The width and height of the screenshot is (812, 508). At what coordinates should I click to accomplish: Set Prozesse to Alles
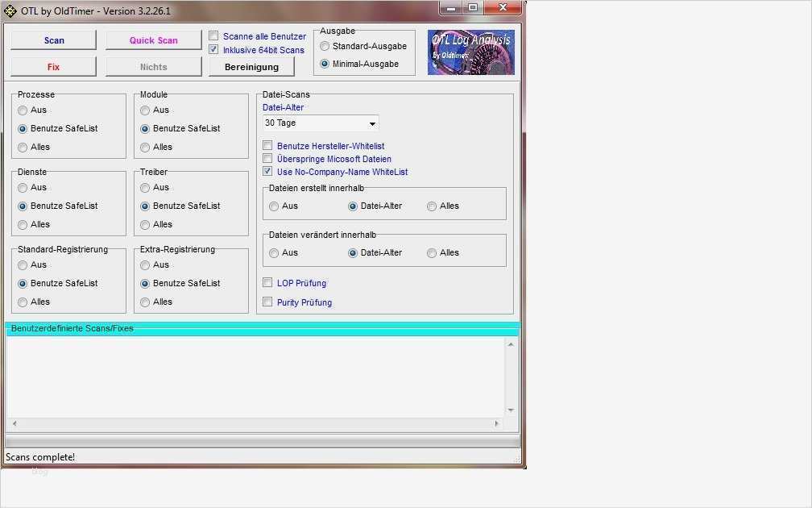[x=22, y=147]
